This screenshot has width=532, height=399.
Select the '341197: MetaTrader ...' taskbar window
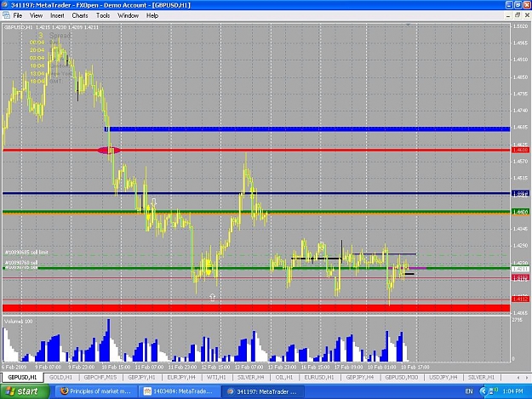click(x=262, y=391)
